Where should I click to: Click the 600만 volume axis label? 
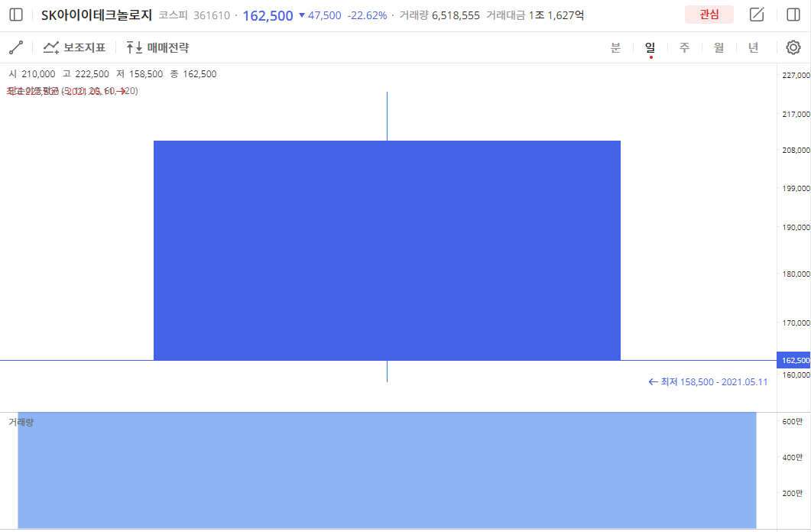pyautogui.click(x=792, y=421)
